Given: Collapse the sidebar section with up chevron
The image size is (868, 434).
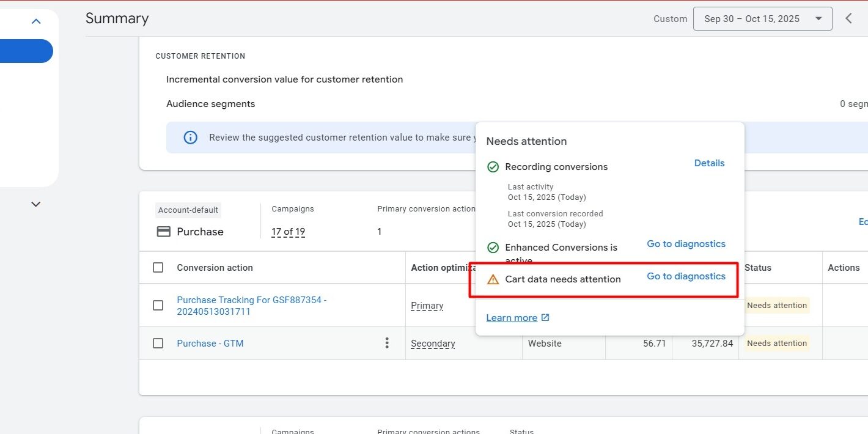Looking at the screenshot, I should click(36, 21).
